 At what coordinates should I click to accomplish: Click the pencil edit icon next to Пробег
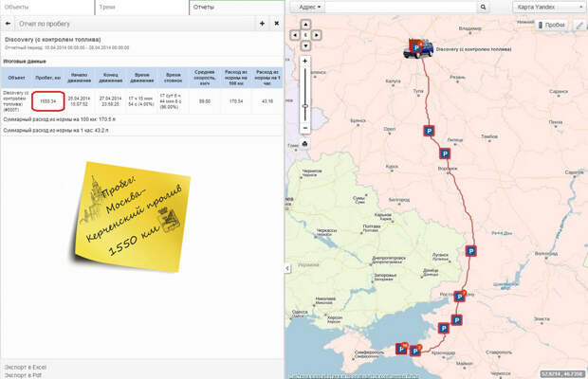pyautogui.click(x=579, y=25)
